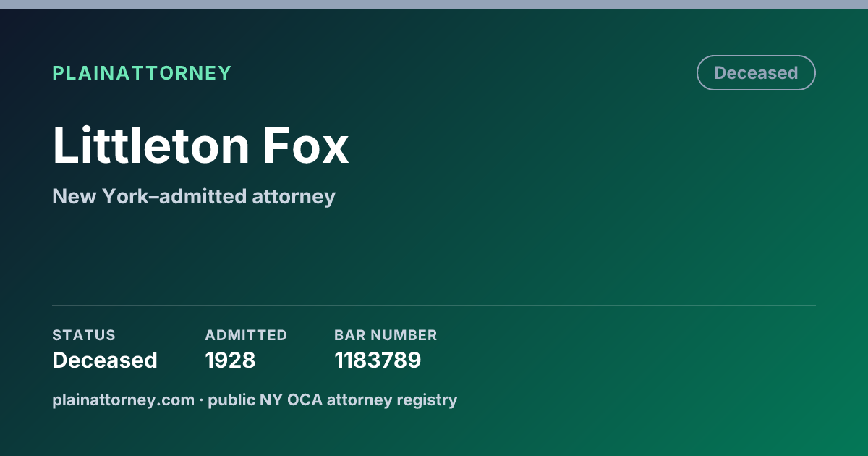The height and width of the screenshot is (456, 868).
Task: Select the 1928 admission year
Action: 230,360
